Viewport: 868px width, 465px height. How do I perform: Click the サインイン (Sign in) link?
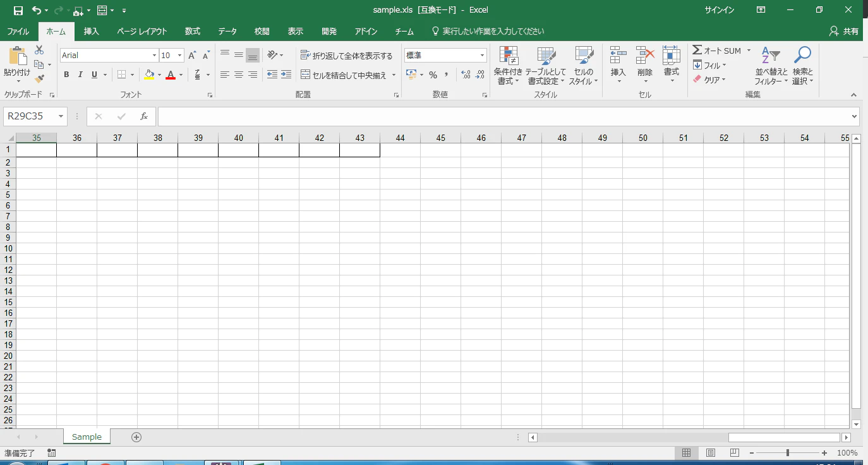720,10
